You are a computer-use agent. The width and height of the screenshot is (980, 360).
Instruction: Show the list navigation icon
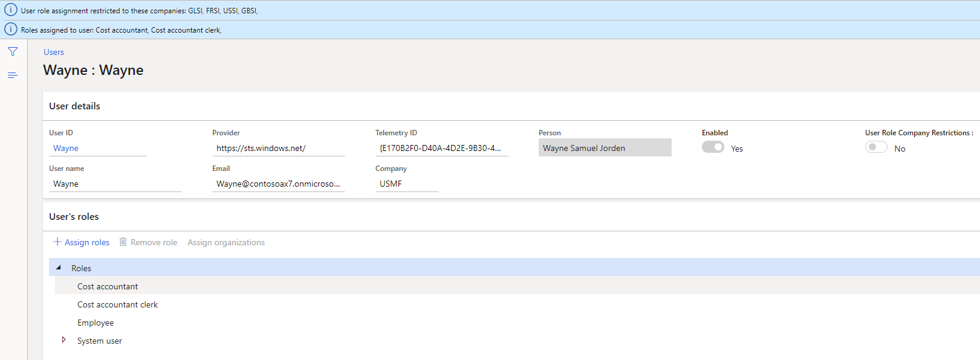pos(13,76)
